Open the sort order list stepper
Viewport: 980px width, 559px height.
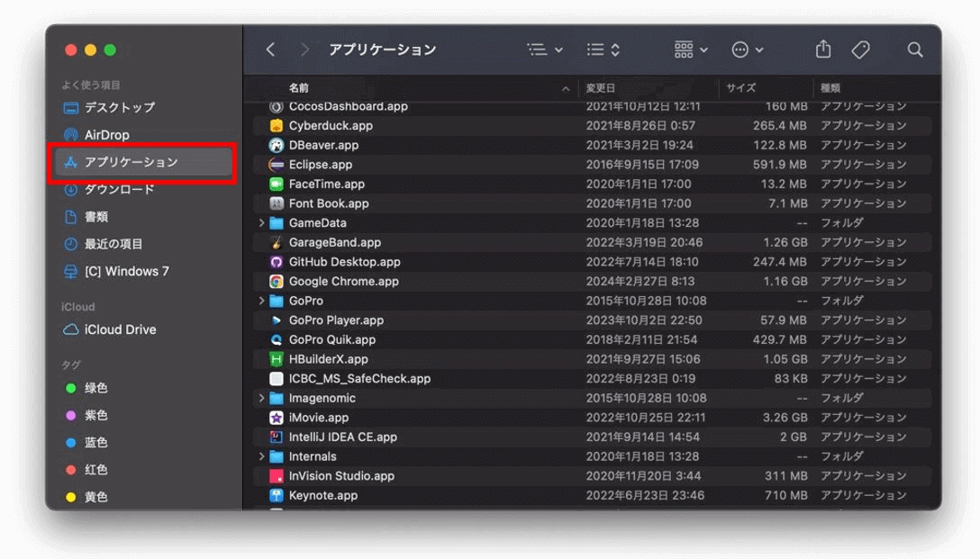(x=603, y=50)
